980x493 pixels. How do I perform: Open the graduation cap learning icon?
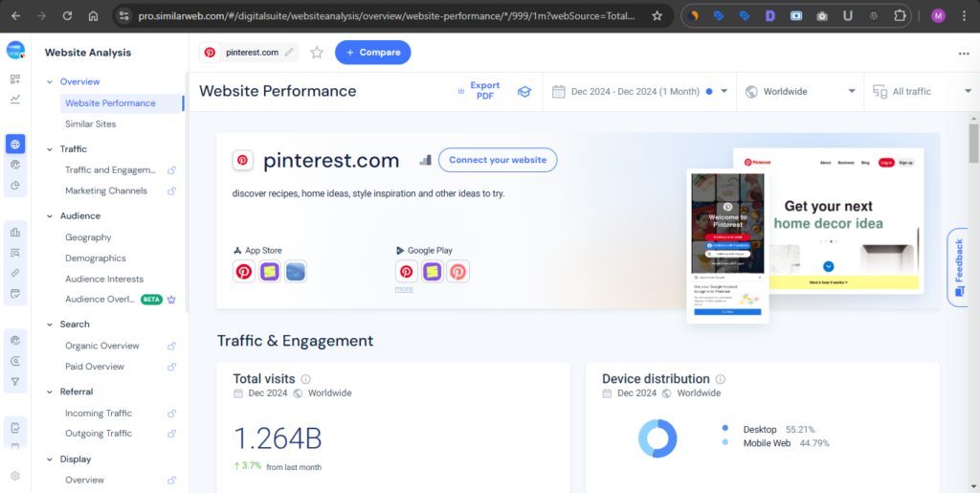pyautogui.click(x=523, y=92)
